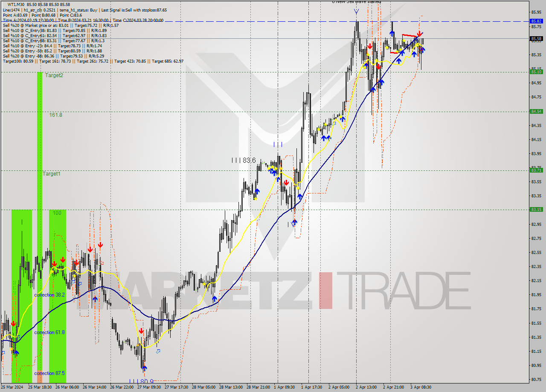Viewport: 546px width, 392px height.
Task: Click the '3 Apr 08:30' time axis label
Action: point(421,387)
